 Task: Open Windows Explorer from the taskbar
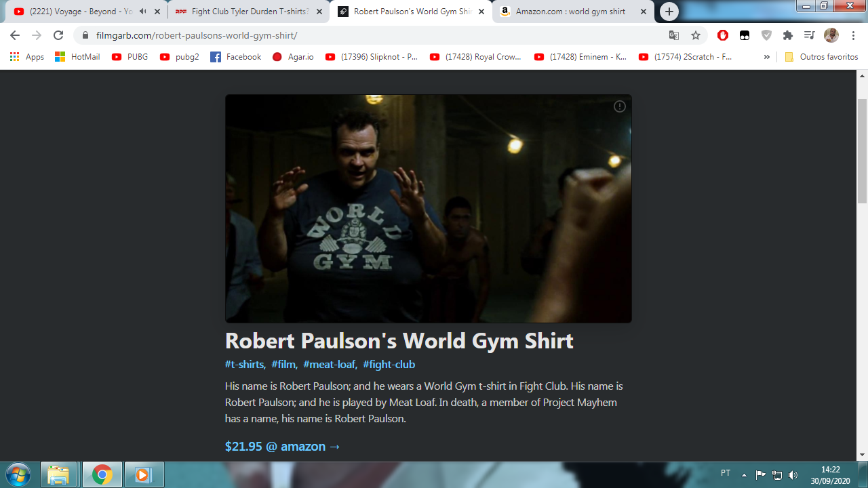click(59, 474)
